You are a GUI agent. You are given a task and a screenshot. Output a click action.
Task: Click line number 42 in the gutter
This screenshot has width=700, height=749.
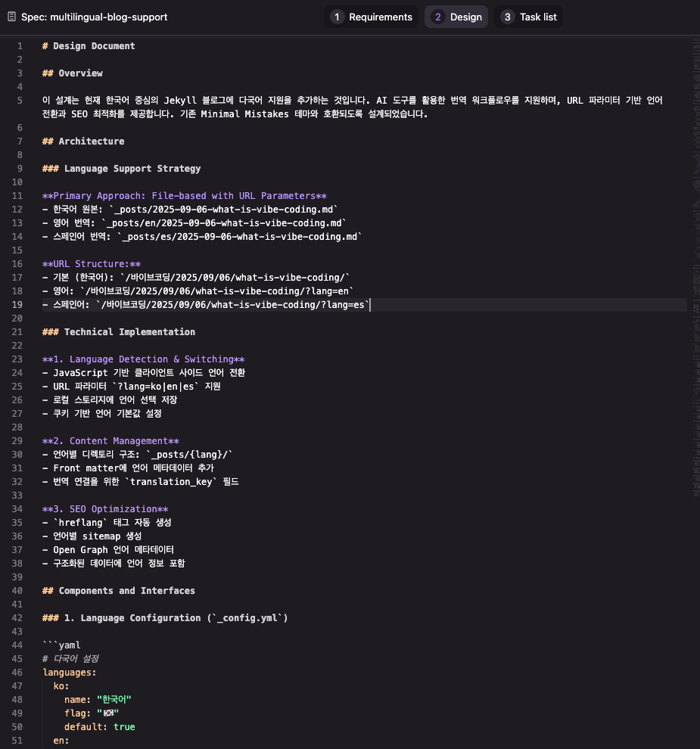click(17, 618)
